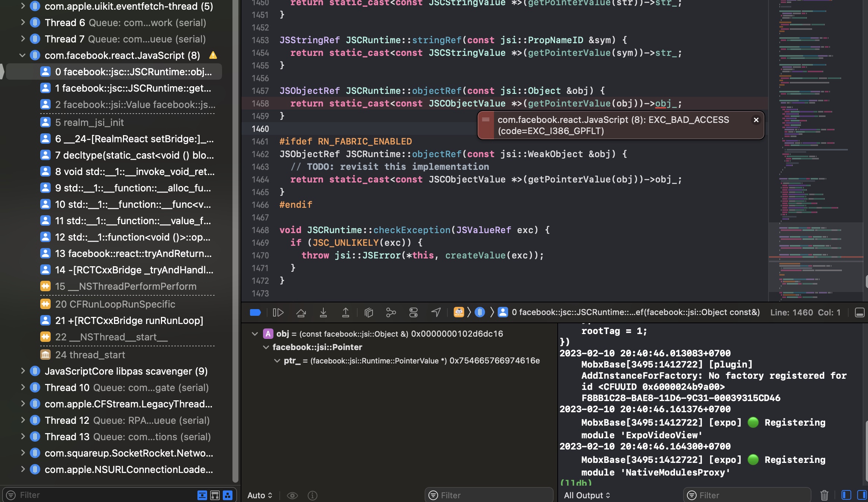The width and height of the screenshot is (868, 502).
Task: Toggle the variables view pane button
Action: coord(846,495)
